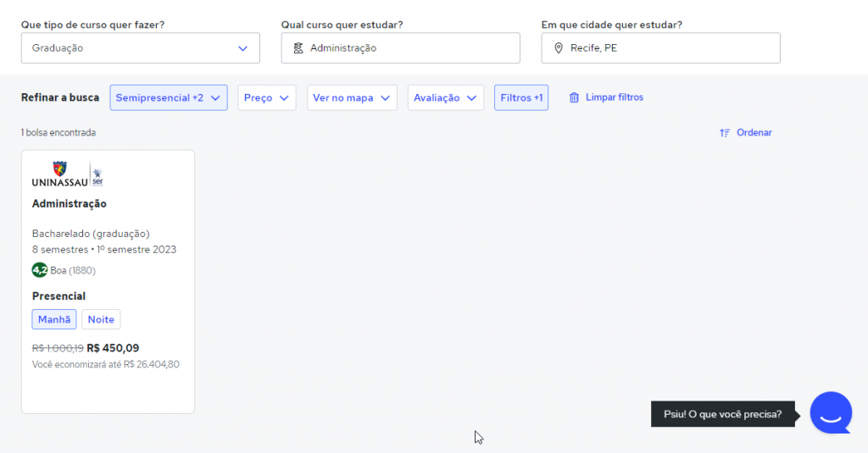Open the Administração course title link
This screenshot has height=453, width=868.
70,203
